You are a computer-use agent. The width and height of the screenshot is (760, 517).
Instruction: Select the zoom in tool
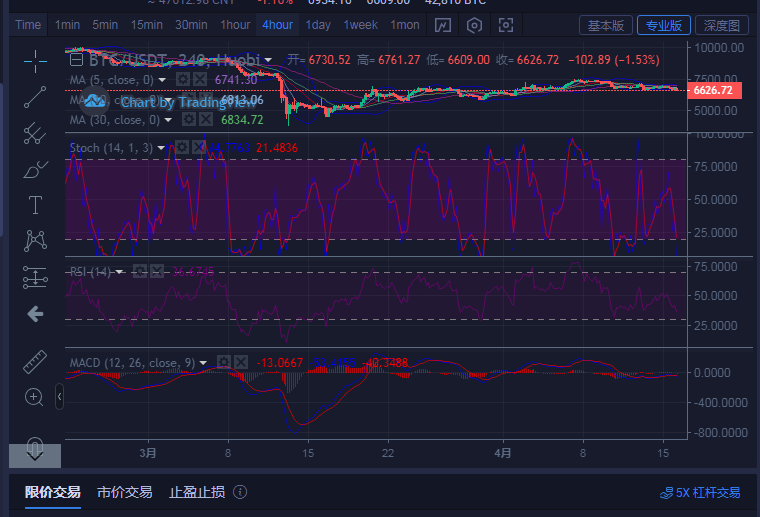[34, 397]
